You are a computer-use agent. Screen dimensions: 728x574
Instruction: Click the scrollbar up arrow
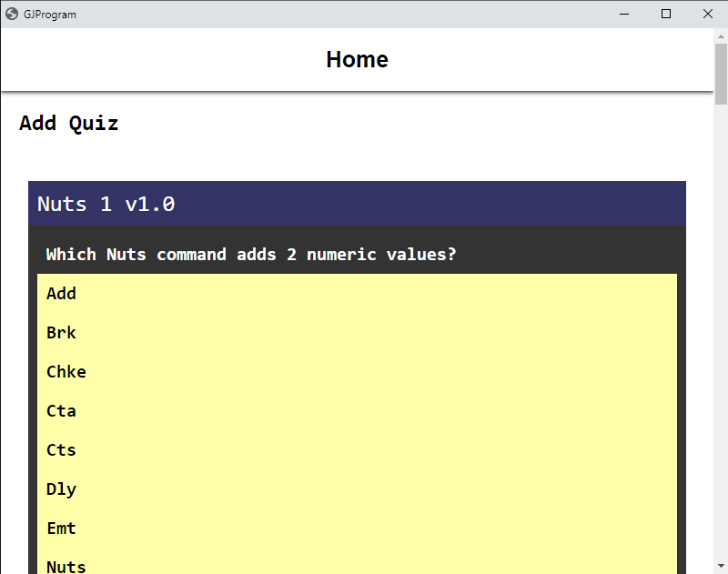(x=721, y=35)
